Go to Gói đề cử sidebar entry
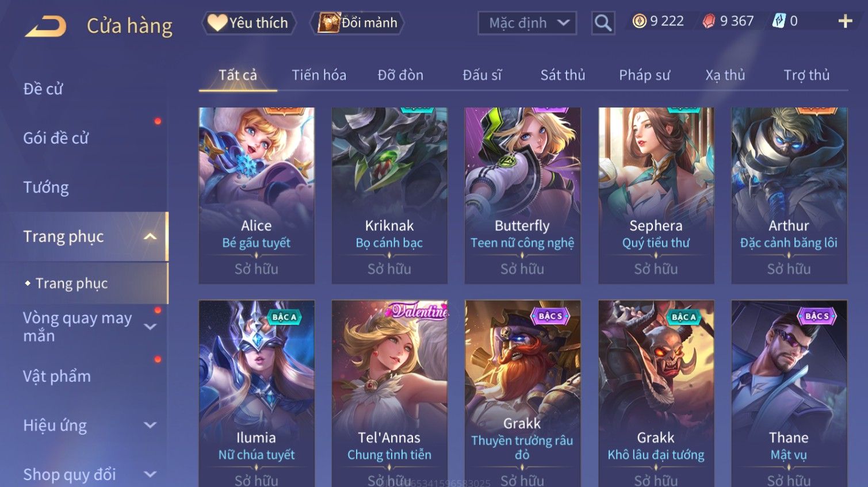 tap(56, 138)
